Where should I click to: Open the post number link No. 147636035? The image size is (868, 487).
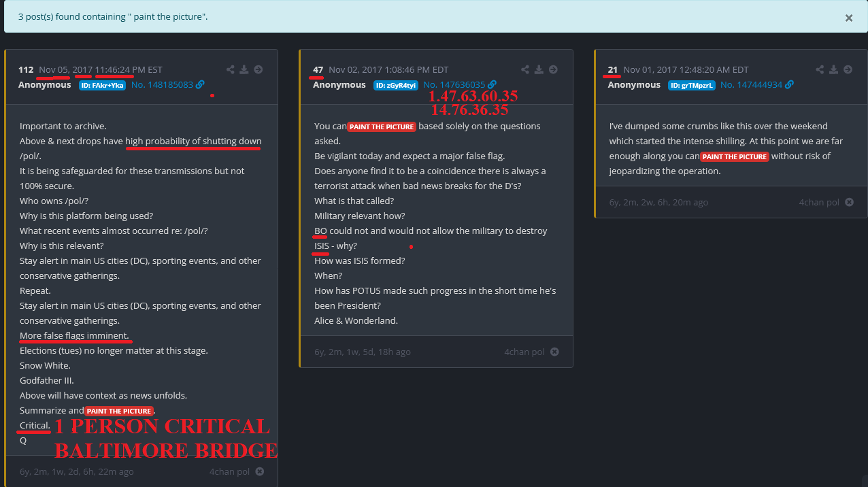[453, 85]
